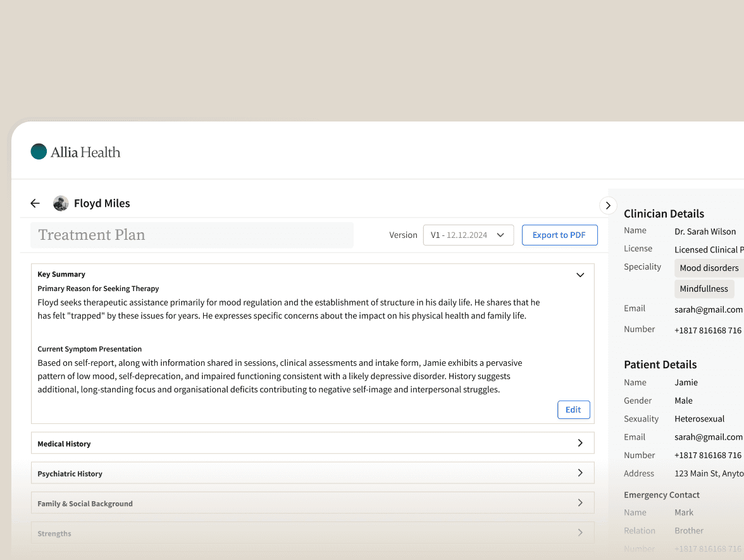The height and width of the screenshot is (560, 744).
Task: Click patient address 123 Main St
Action: point(709,473)
